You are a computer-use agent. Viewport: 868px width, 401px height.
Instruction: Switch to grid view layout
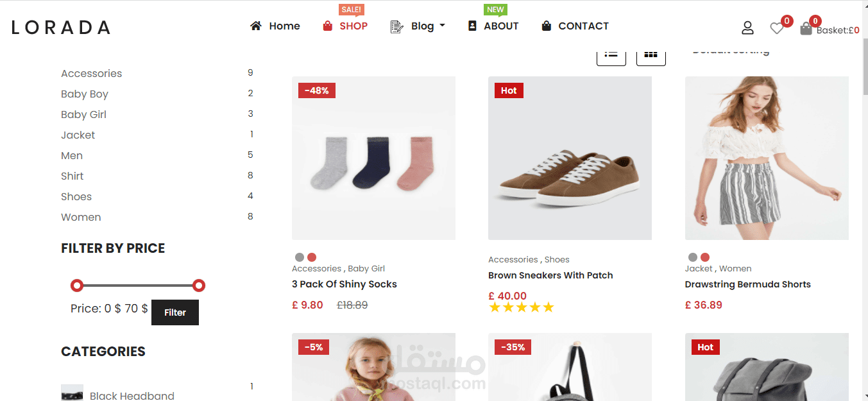[x=651, y=55]
